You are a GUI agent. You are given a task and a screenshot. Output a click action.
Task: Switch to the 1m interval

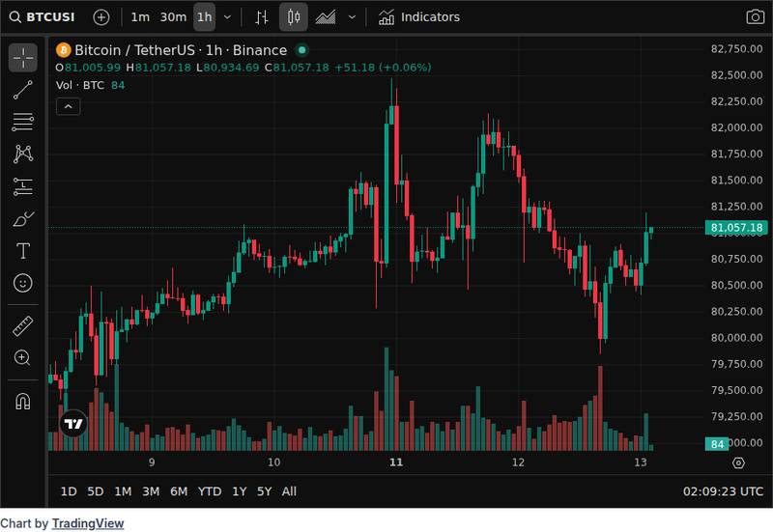tap(140, 17)
